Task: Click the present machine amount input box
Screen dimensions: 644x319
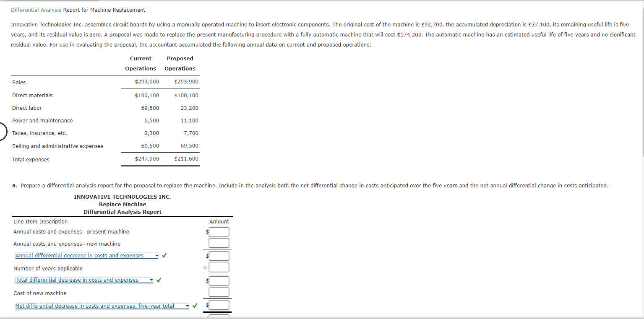Action: pyautogui.click(x=219, y=231)
